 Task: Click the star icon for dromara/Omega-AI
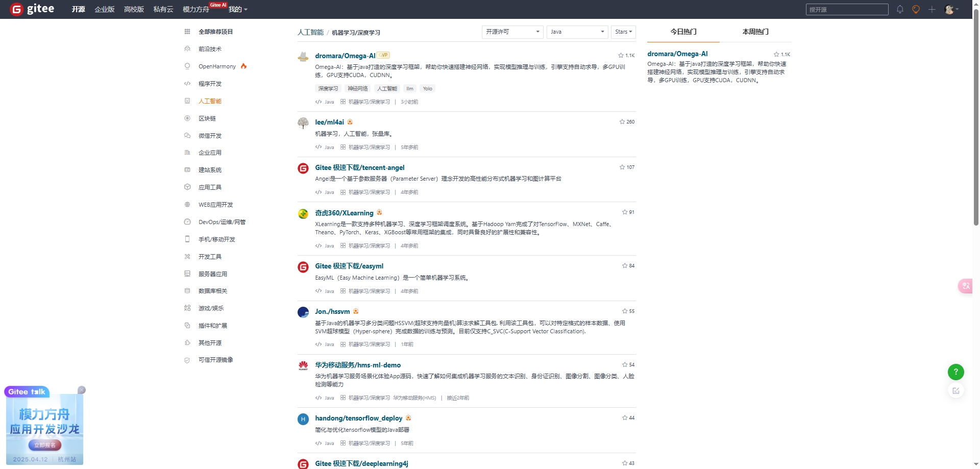tap(621, 56)
